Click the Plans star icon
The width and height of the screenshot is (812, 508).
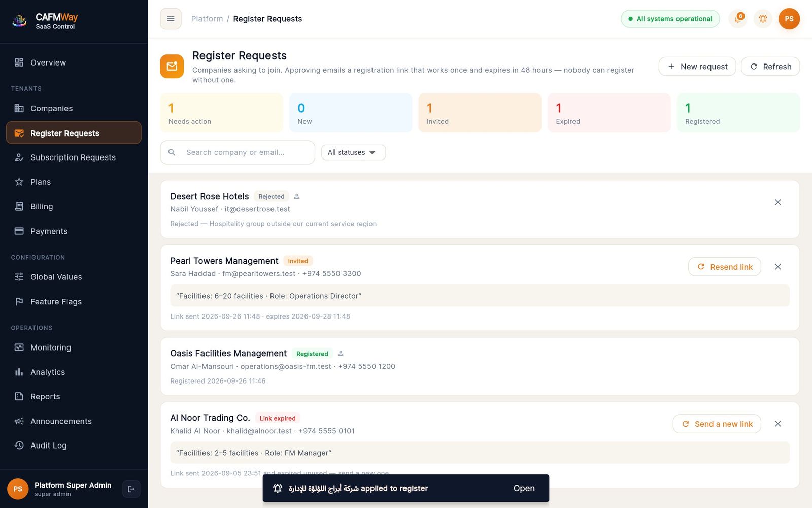pyautogui.click(x=19, y=182)
